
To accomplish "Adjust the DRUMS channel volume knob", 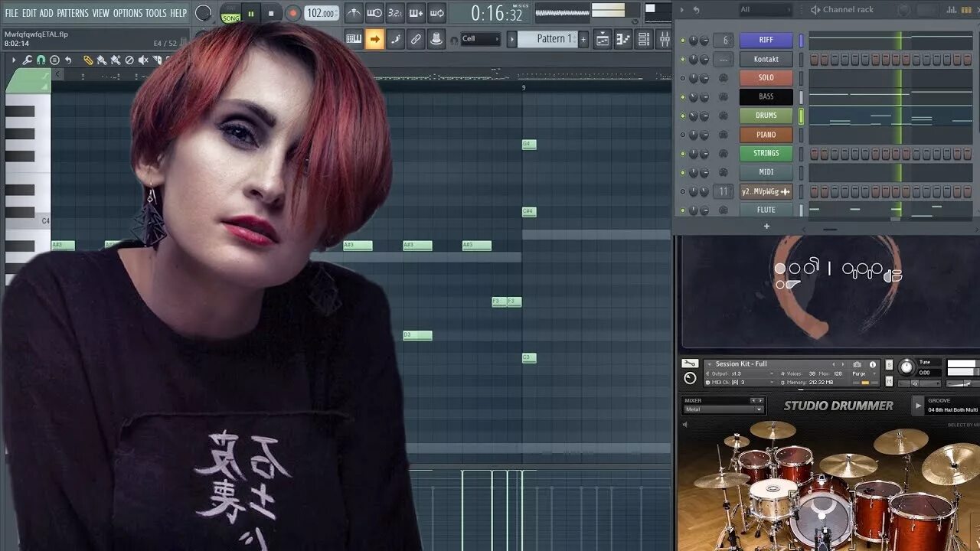I will click(x=704, y=116).
